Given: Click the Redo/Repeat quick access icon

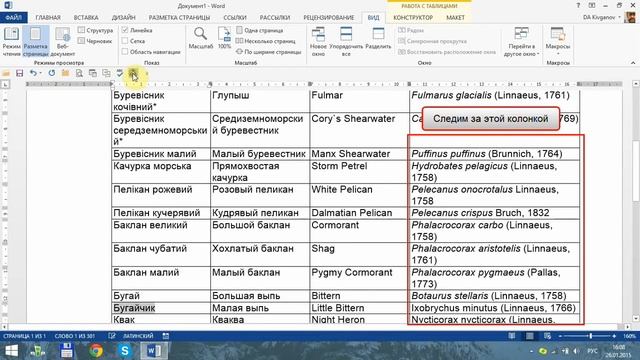Looking at the screenshot, I should 51,73.
